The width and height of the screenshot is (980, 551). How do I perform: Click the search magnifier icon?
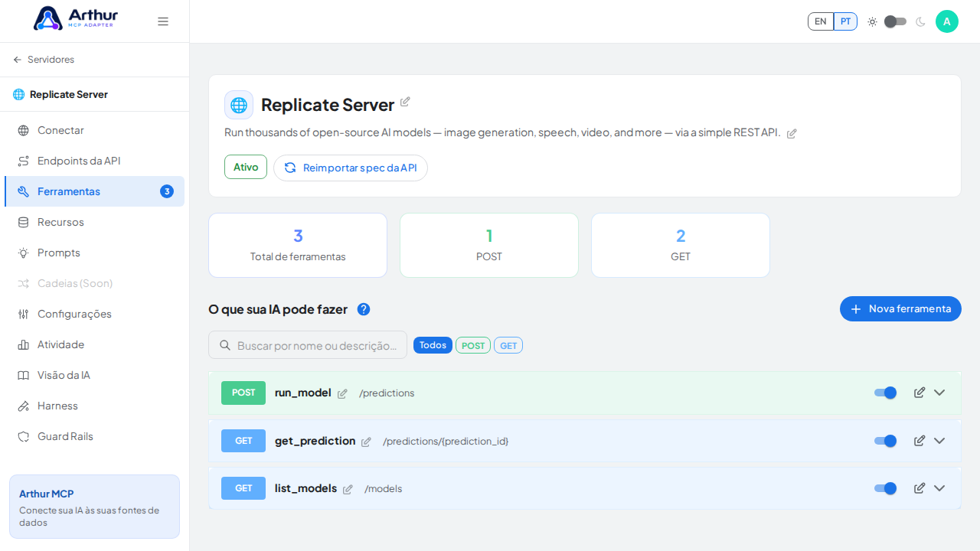coord(225,345)
